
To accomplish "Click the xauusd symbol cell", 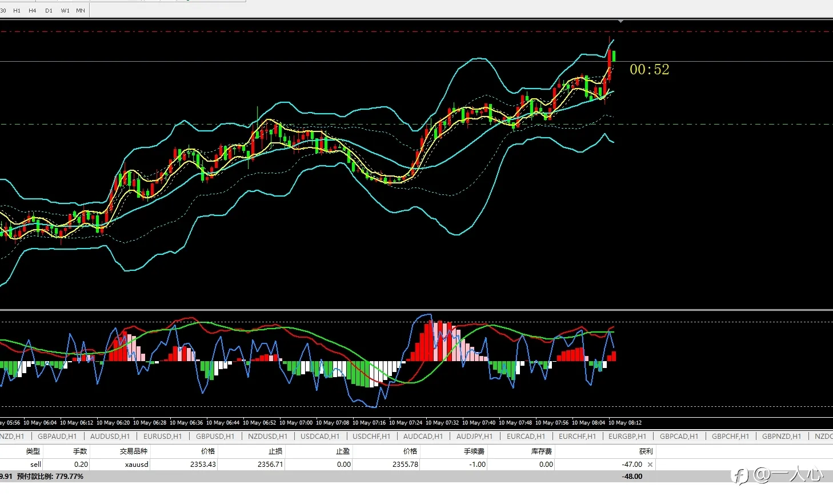I will pyautogui.click(x=137, y=465).
